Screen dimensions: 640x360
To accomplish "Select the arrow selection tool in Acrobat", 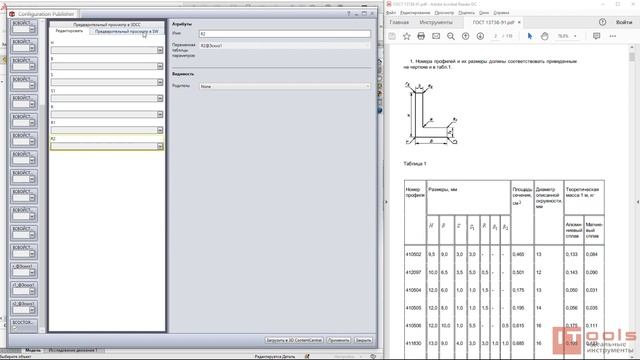I will (530, 36).
